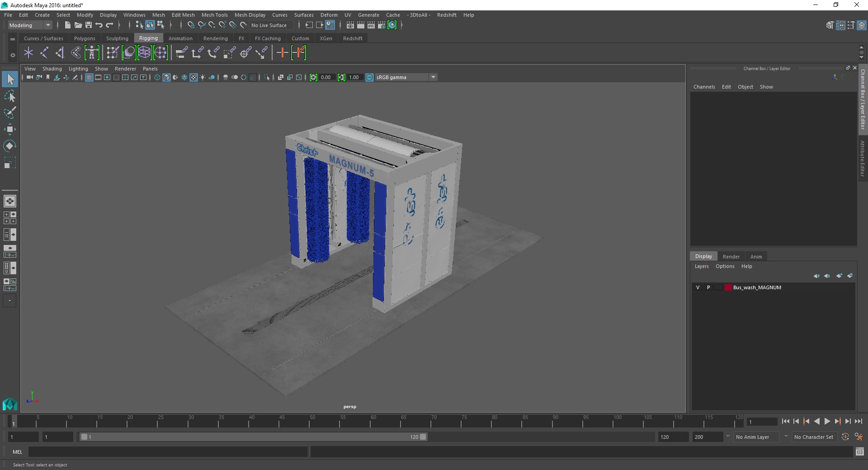Play animation forwards
868x470 pixels.
827,421
